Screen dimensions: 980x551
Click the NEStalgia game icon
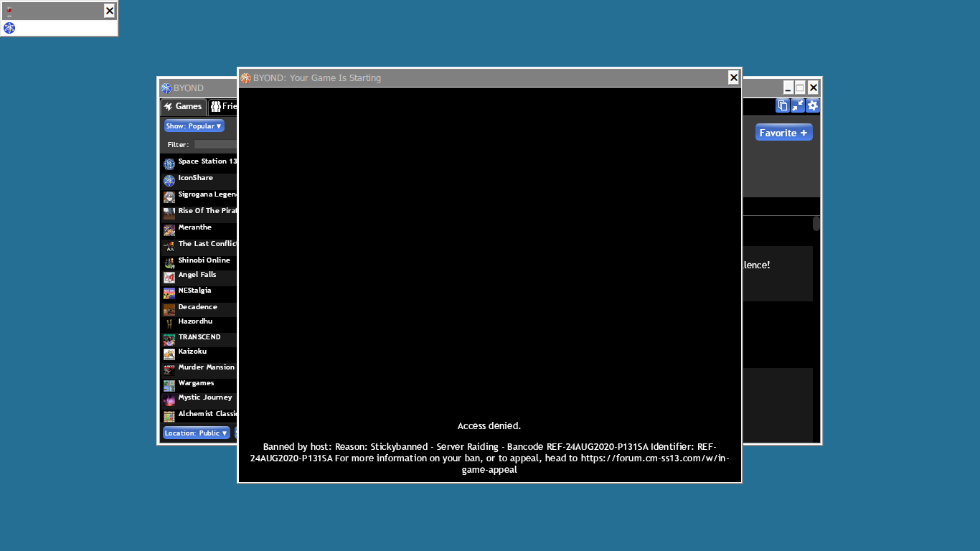coord(169,293)
